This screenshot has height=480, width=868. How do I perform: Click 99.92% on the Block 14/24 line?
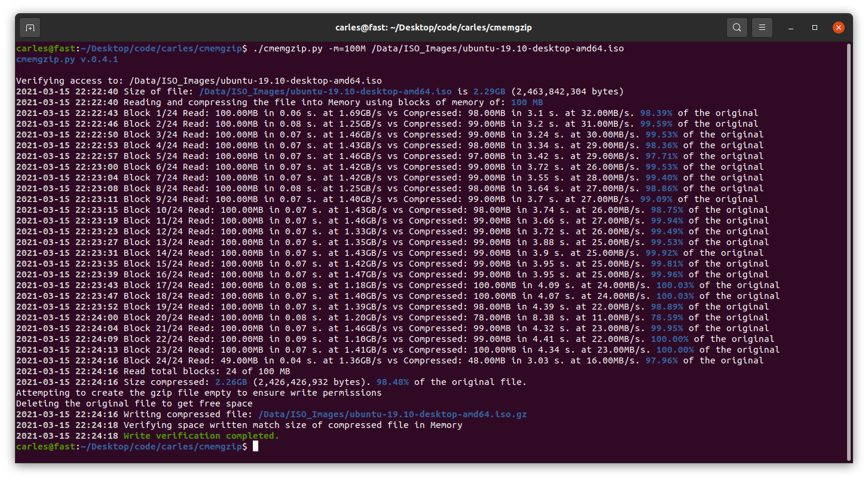(x=661, y=253)
